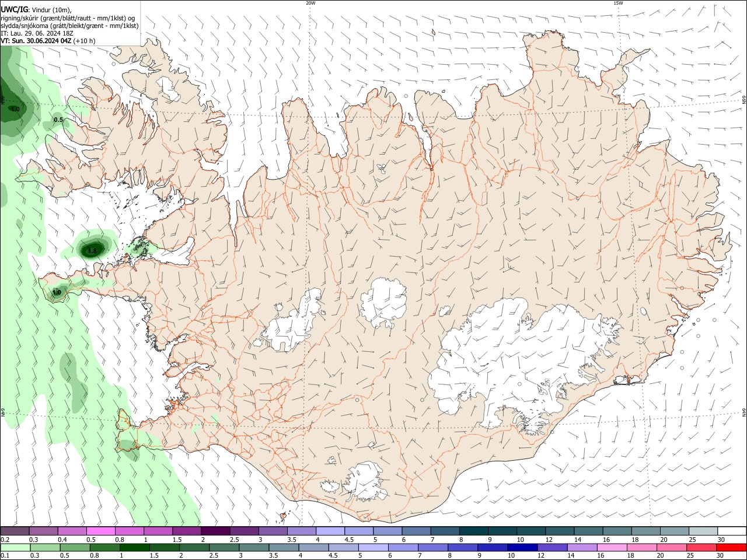Click the 1.8 precipitation value in Breiðafjörður
The width and height of the screenshot is (747, 560).
[x=92, y=251]
